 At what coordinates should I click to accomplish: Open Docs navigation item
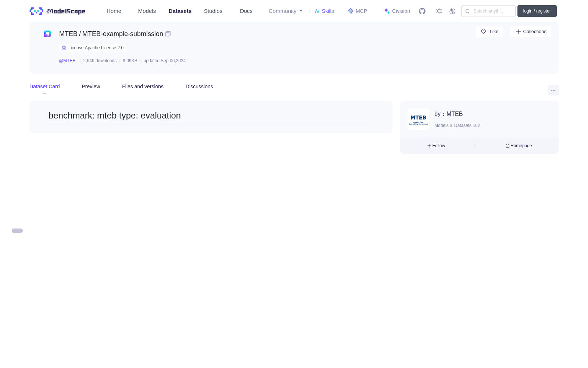click(246, 11)
